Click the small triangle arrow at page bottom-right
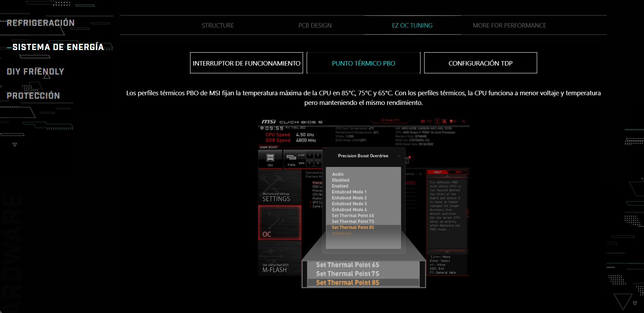This screenshot has width=644, height=313. pyautogui.click(x=635, y=303)
